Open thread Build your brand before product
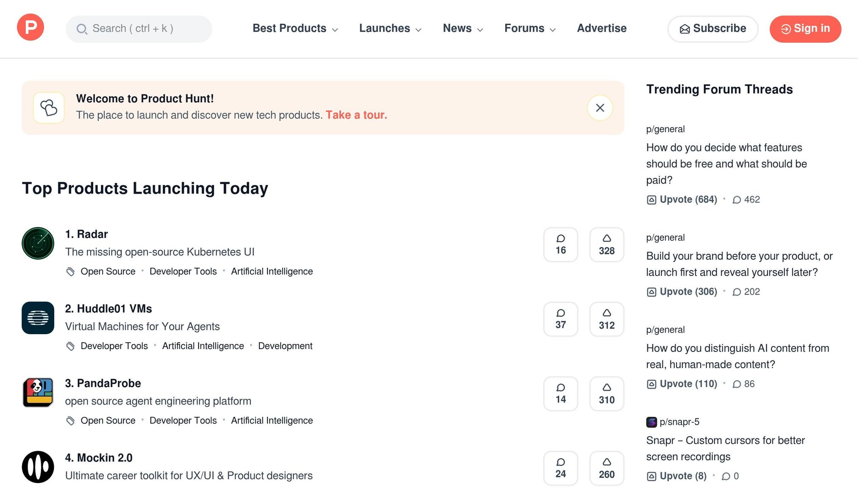Viewport: 868px width, 488px height. click(740, 264)
